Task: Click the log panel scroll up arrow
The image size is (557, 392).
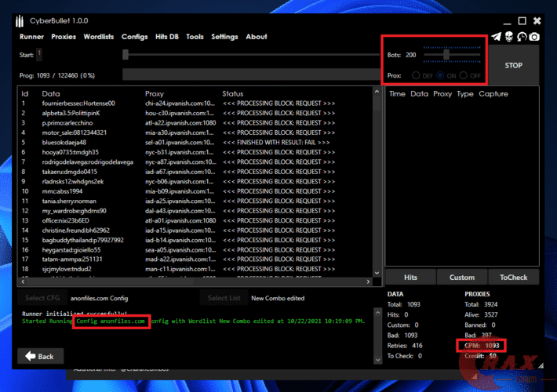Action: tap(377, 313)
